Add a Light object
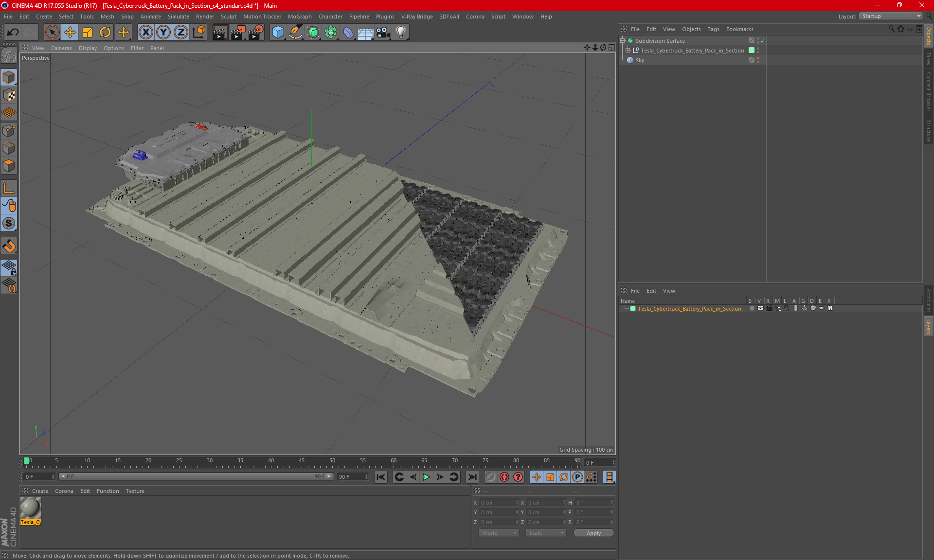 point(400,33)
